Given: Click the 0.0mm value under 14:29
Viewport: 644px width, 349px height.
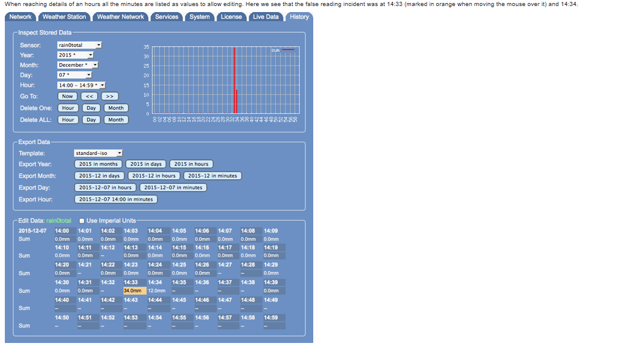Looking at the screenshot, I should (272, 273).
